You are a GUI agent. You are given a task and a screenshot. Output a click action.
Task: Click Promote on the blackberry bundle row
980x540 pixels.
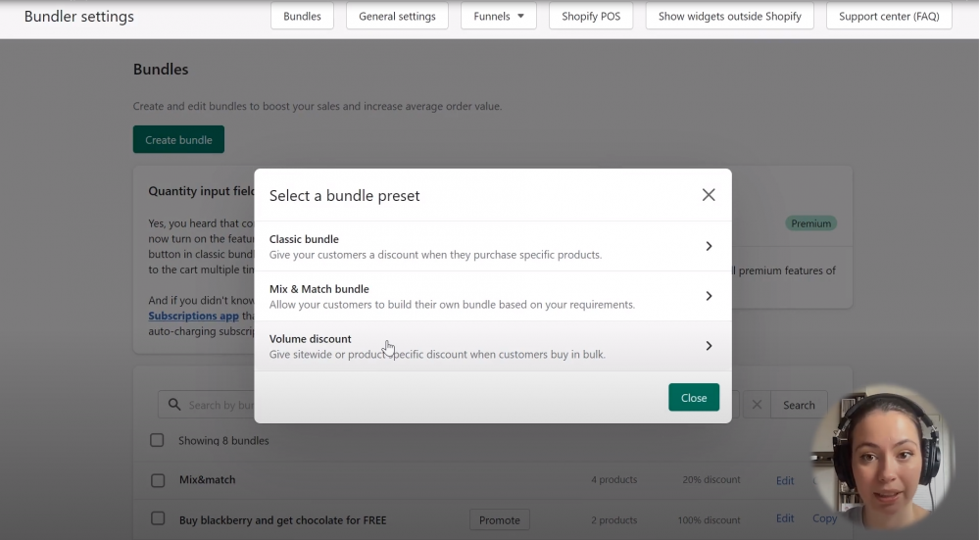[500, 520]
